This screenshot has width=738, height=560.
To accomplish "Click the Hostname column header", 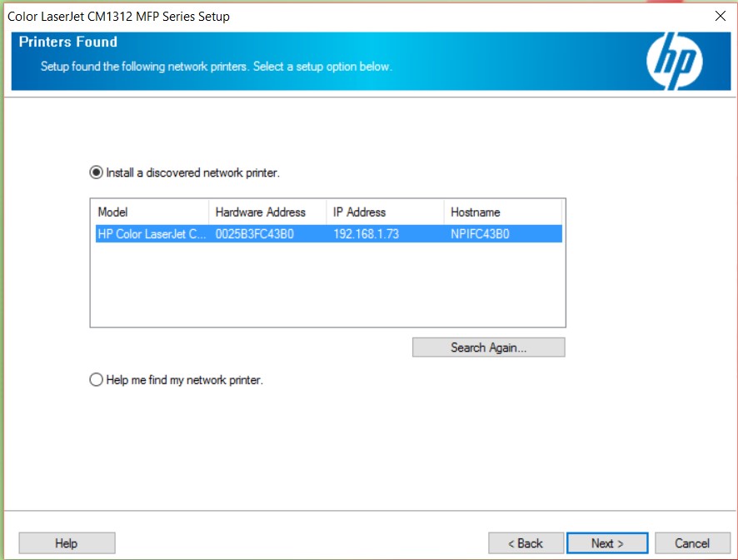I will (502, 212).
